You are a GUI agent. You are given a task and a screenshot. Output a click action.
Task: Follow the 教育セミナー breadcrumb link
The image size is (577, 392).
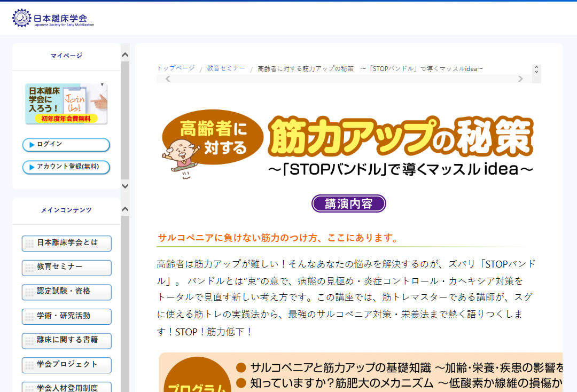point(226,68)
